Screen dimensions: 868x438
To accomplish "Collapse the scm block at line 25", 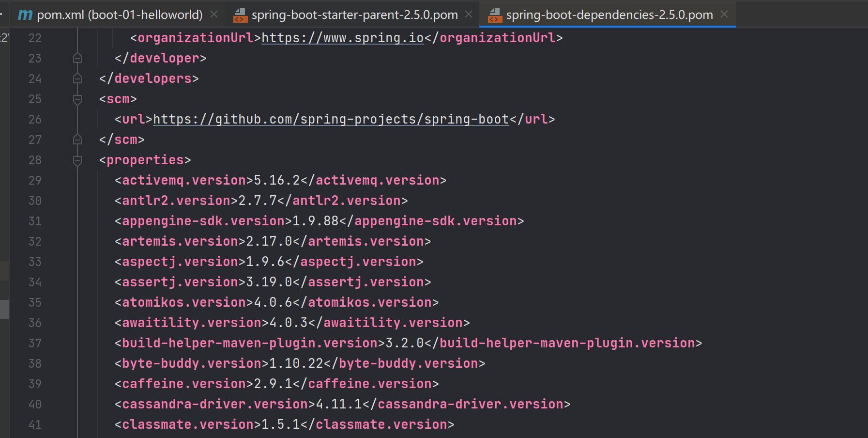I will click(x=77, y=99).
